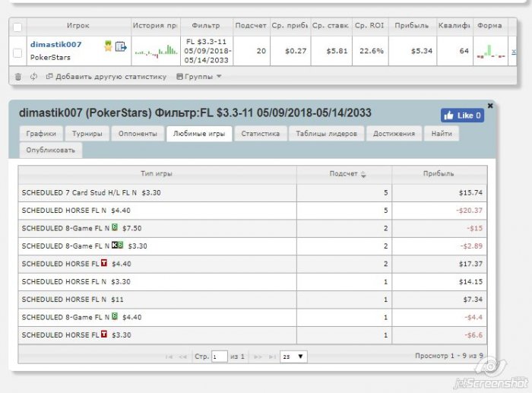Click the profit value $7.34
This screenshot has width=532, height=393.
point(473,300)
